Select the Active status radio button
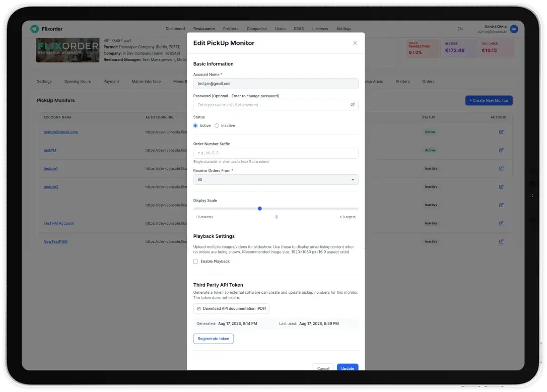547x392 pixels. 195,125
